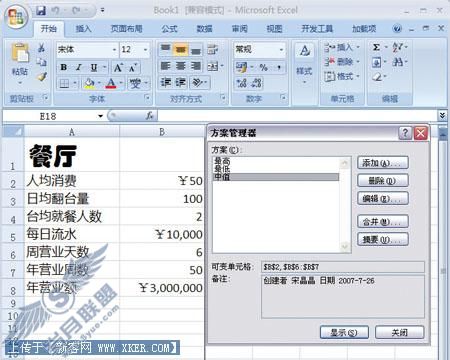Click the Format Painter brush icon
The height and width of the screenshot is (360, 450).
pyautogui.click(x=41, y=77)
